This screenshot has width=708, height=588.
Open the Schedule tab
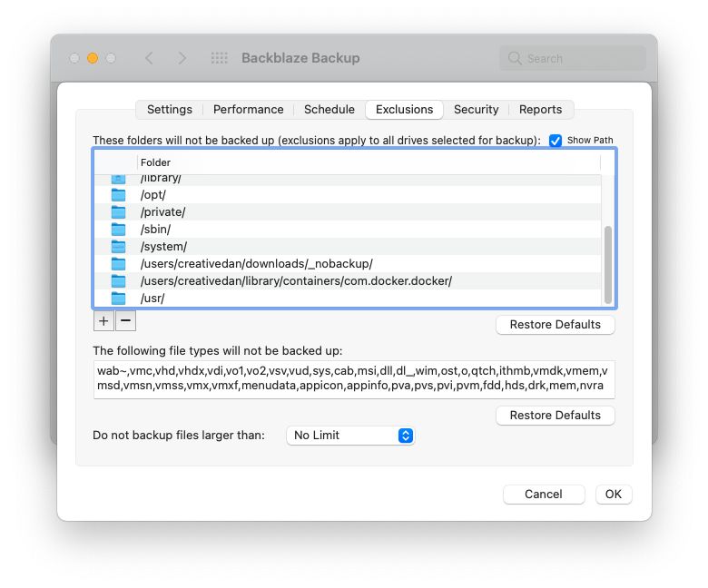(329, 110)
